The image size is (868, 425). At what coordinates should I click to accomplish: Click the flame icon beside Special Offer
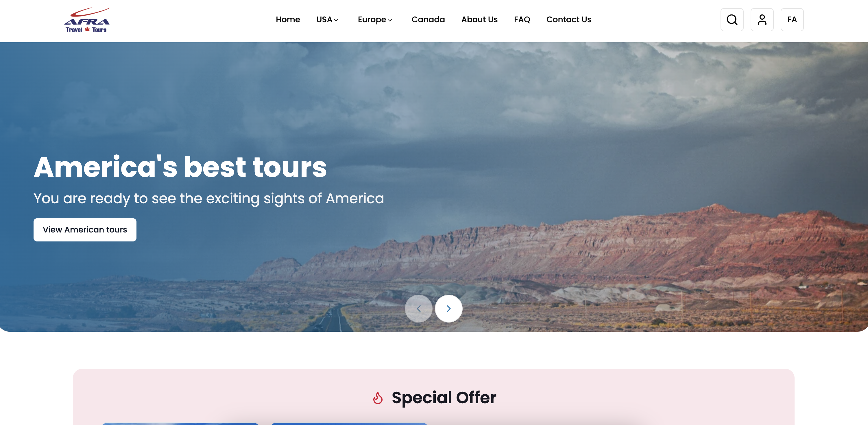click(378, 398)
